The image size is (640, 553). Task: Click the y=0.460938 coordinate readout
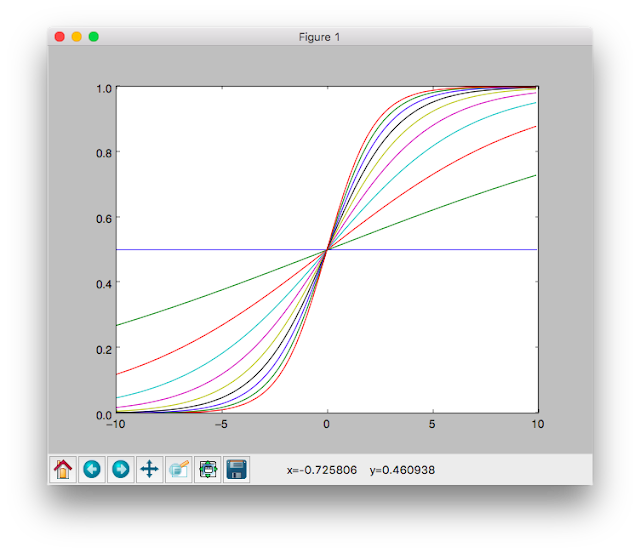tap(402, 470)
